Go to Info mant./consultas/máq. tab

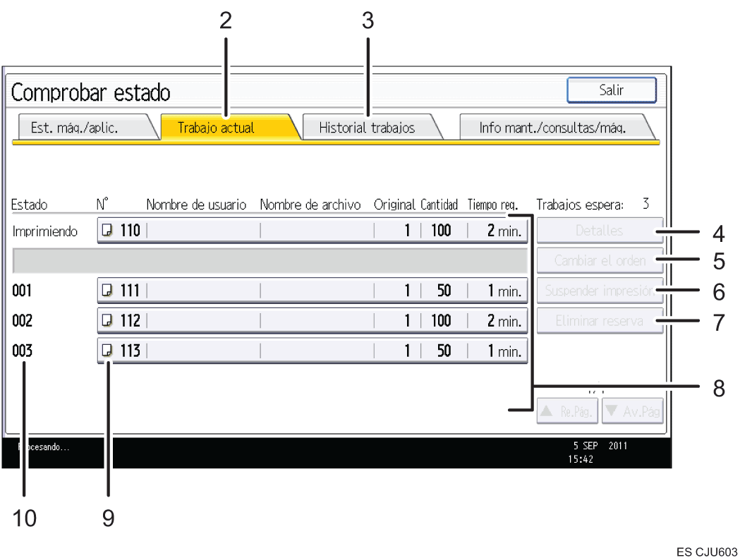(552, 128)
